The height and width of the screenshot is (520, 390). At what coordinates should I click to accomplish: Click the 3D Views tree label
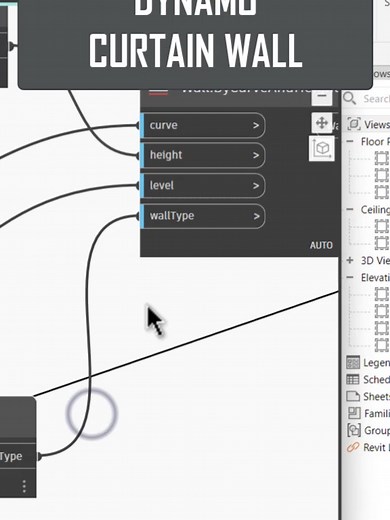(x=375, y=260)
